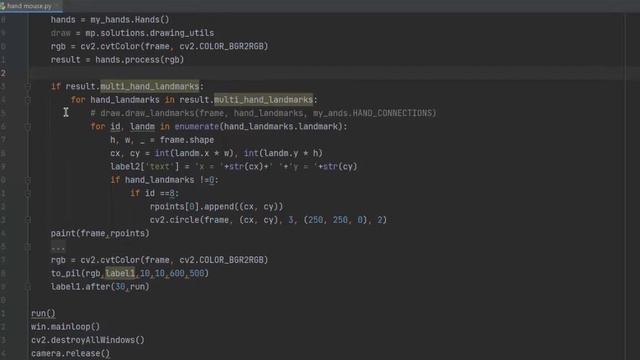Image resolution: width=640 pixels, height=360 pixels.
Task: Click the (250, 250, 0) color tuple
Action: pyautogui.click(x=336, y=220)
